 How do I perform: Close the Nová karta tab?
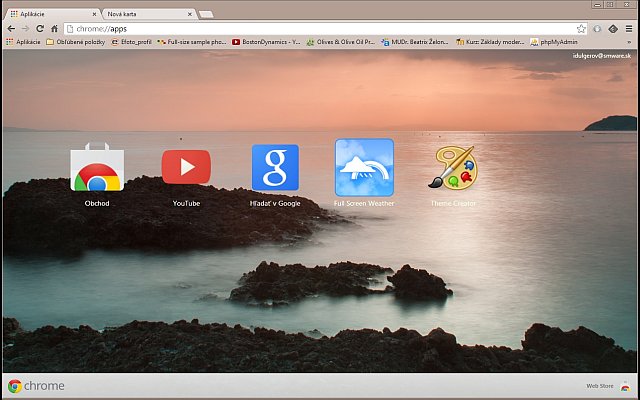coord(190,14)
